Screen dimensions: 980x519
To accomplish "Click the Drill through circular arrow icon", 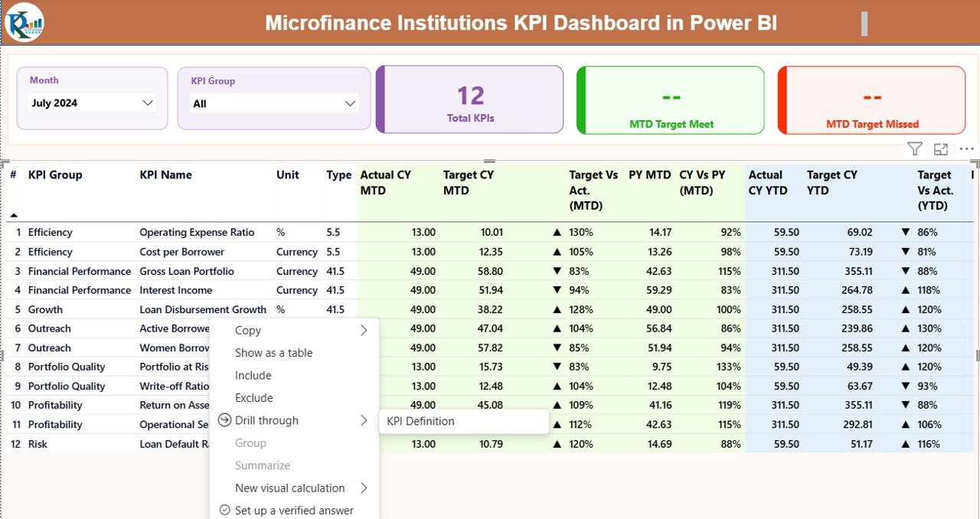I will [223, 419].
